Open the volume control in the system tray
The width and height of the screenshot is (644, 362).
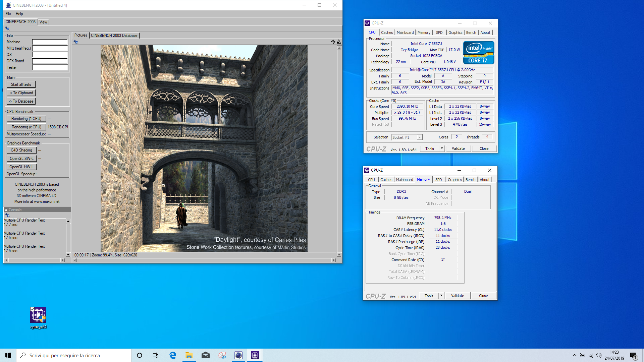[599, 355]
